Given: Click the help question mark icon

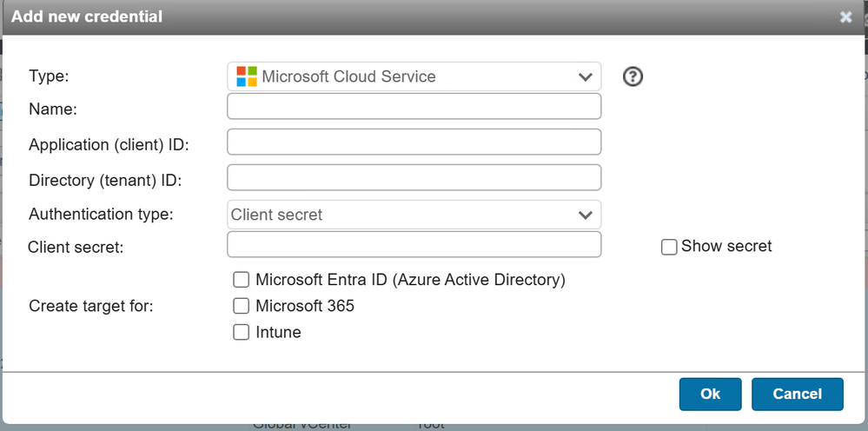Looking at the screenshot, I should [633, 77].
